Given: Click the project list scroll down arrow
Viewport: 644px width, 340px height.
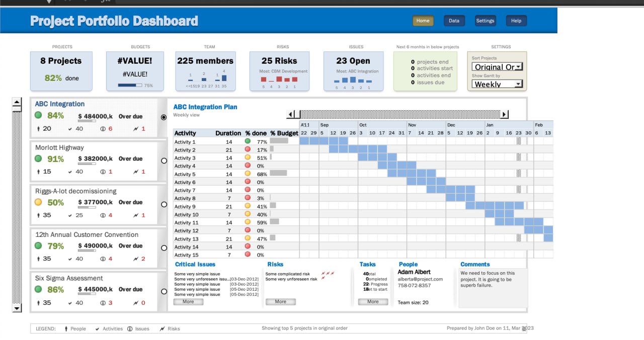Looking at the screenshot, I should [x=17, y=308].
